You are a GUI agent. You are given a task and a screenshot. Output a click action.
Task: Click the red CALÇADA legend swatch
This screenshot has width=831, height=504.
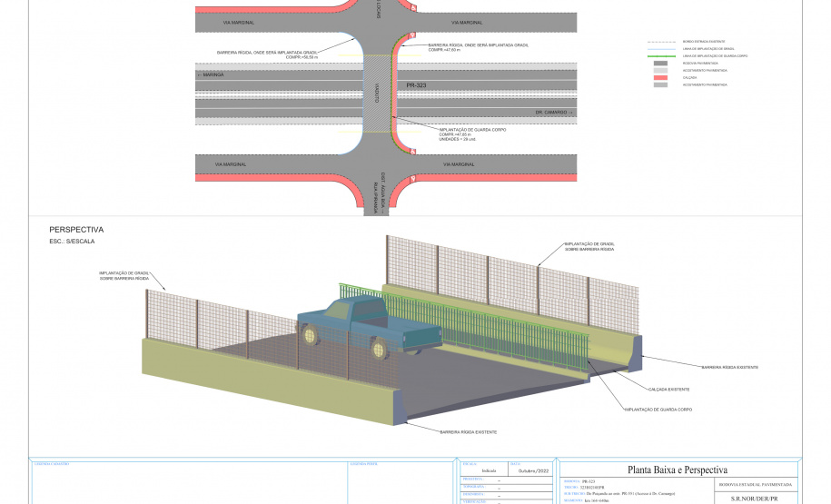(660, 77)
